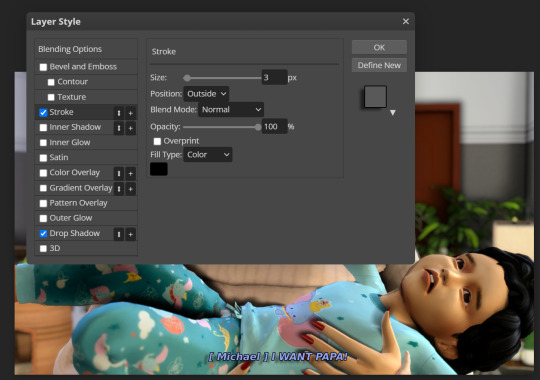Image resolution: width=540 pixels, height=380 pixels.
Task: Select the Inner Glow row label
Action: pyautogui.click(x=70, y=142)
